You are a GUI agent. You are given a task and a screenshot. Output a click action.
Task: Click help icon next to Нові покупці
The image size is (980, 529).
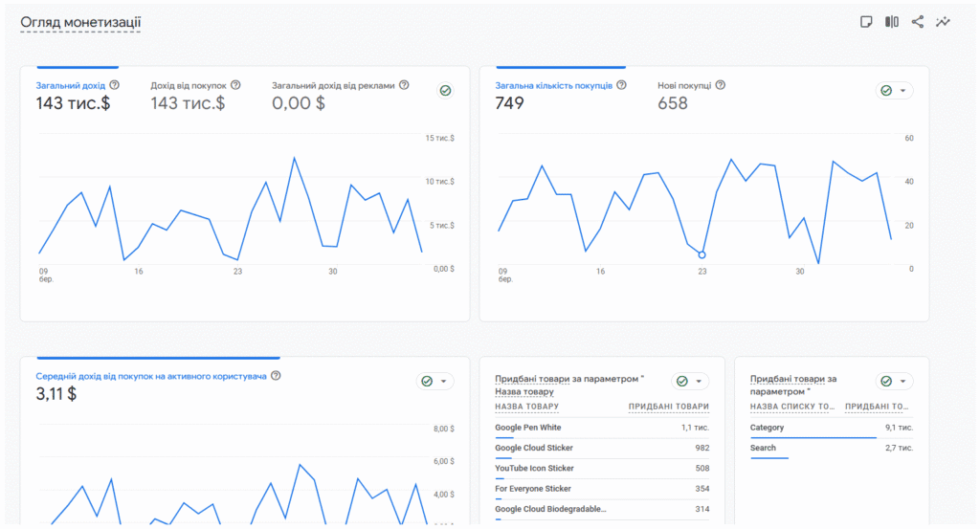pyautogui.click(x=720, y=85)
